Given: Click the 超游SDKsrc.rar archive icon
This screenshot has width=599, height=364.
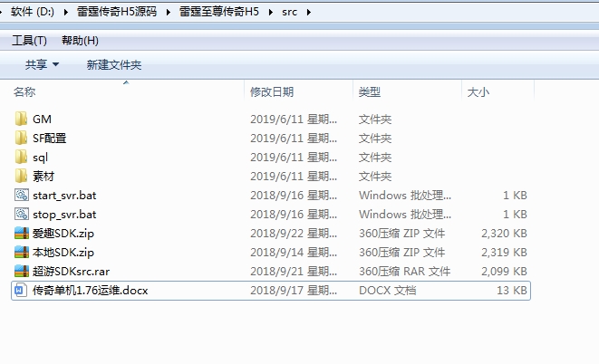Looking at the screenshot, I should point(22,272).
